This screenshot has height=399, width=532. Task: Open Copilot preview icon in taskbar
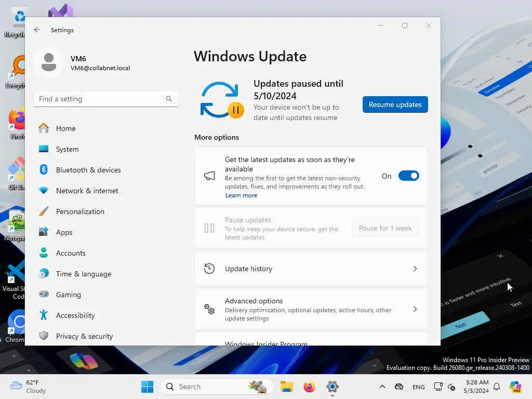tap(515, 387)
